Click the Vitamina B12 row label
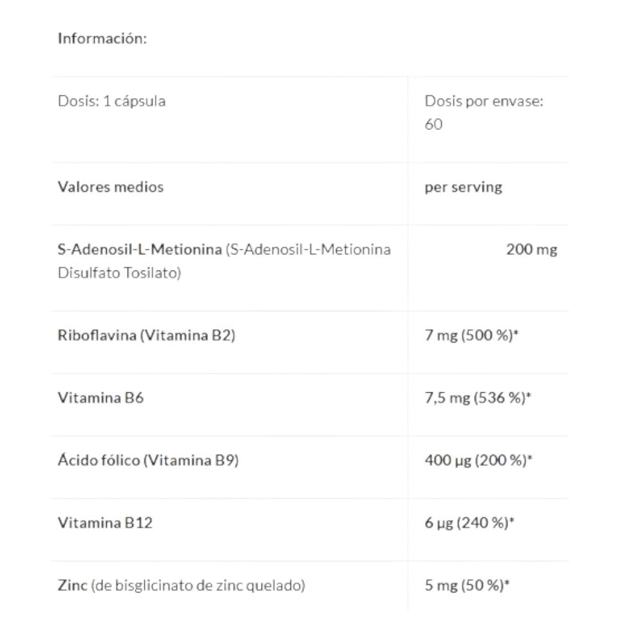 (105, 523)
